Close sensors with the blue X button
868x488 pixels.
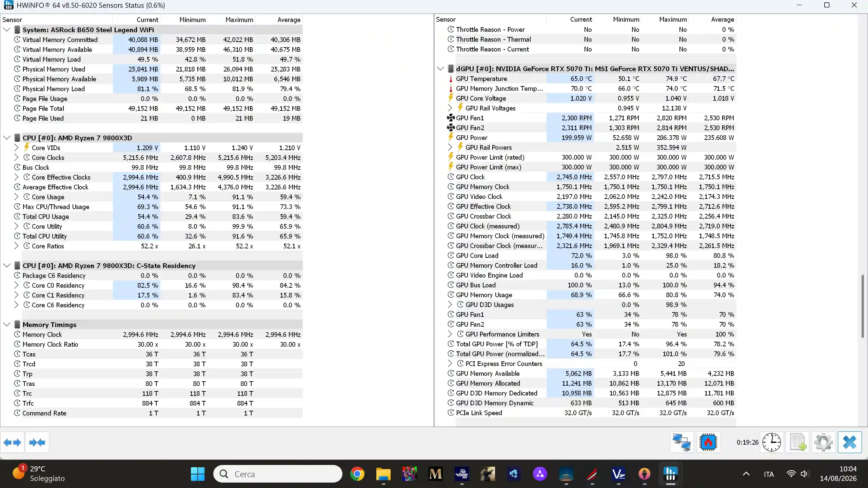(x=849, y=442)
